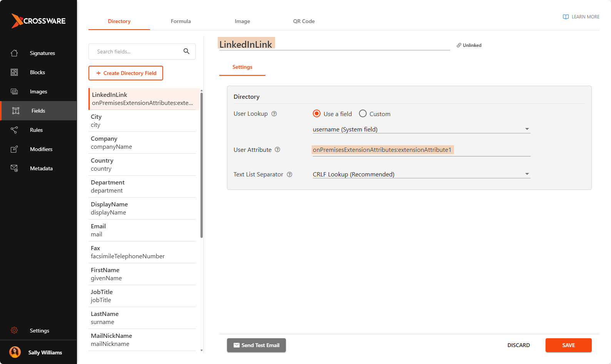This screenshot has width=611, height=364.
Task: Click the User Attribute input field
Action: pyautogui.click(x=421, y=150)
